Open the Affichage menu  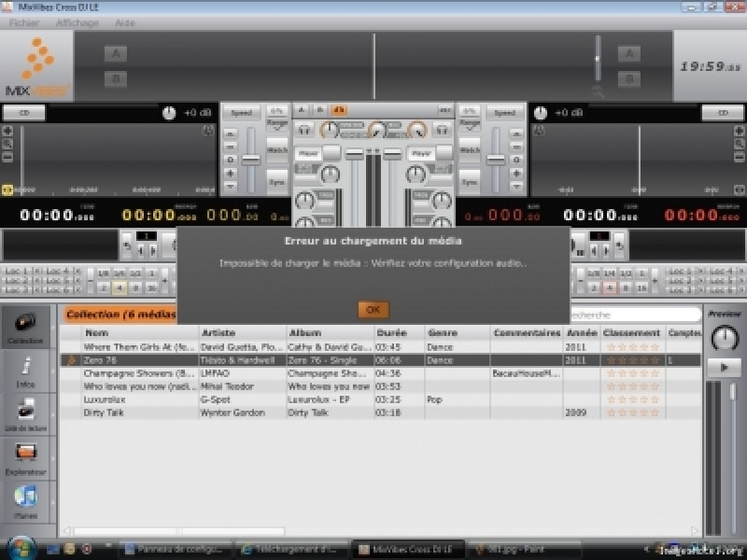coord(78,22)
